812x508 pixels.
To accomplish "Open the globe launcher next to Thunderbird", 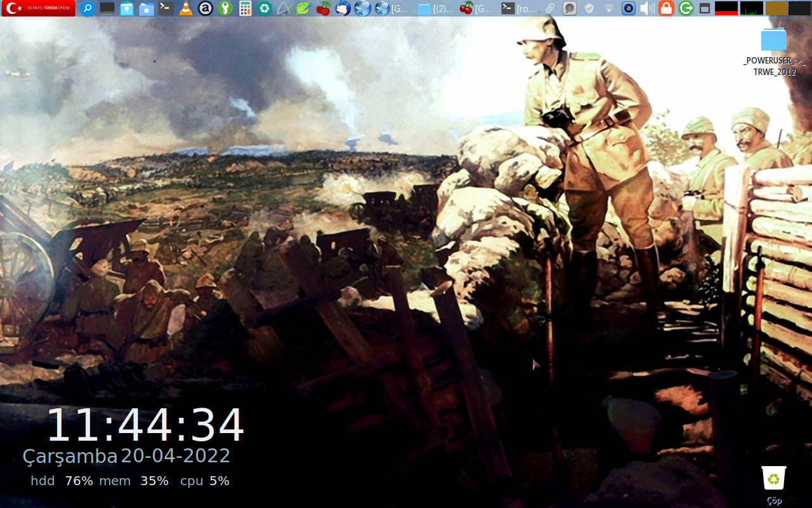I will tap(362, 8).
